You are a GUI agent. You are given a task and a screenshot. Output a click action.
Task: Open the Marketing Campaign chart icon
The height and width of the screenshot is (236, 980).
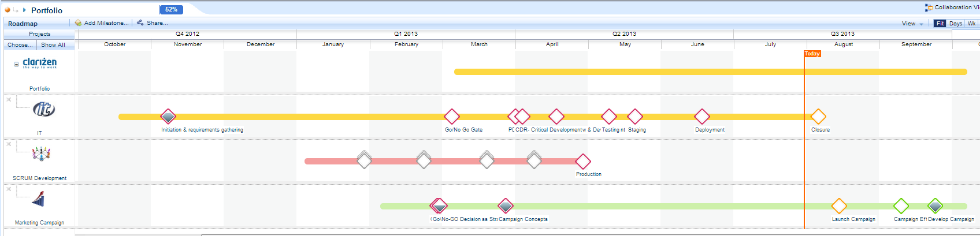click(x=38, y=200)
